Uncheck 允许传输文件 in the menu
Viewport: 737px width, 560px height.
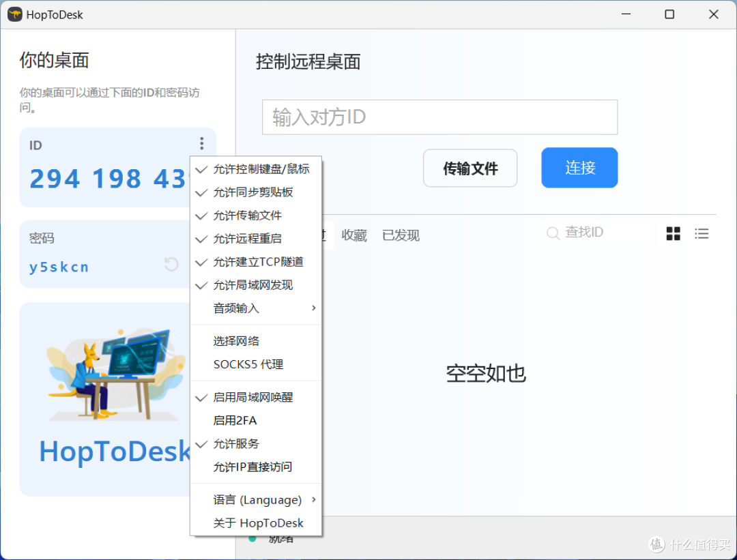(256, 216)
